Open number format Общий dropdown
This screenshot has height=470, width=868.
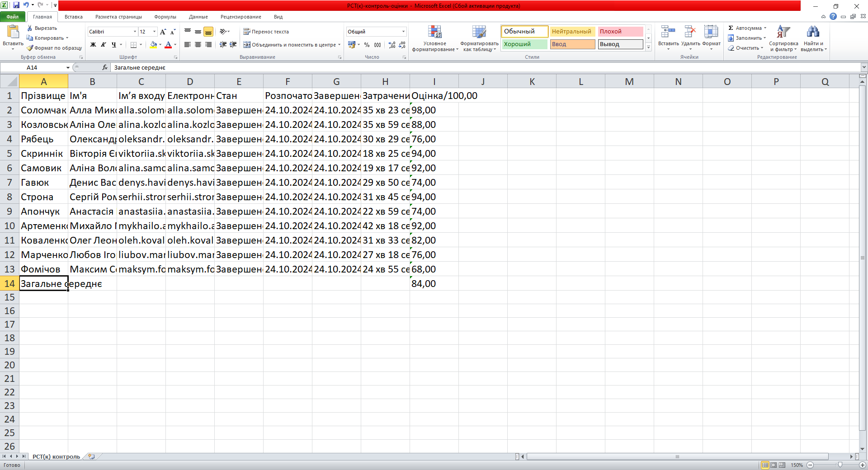[403, 32]
